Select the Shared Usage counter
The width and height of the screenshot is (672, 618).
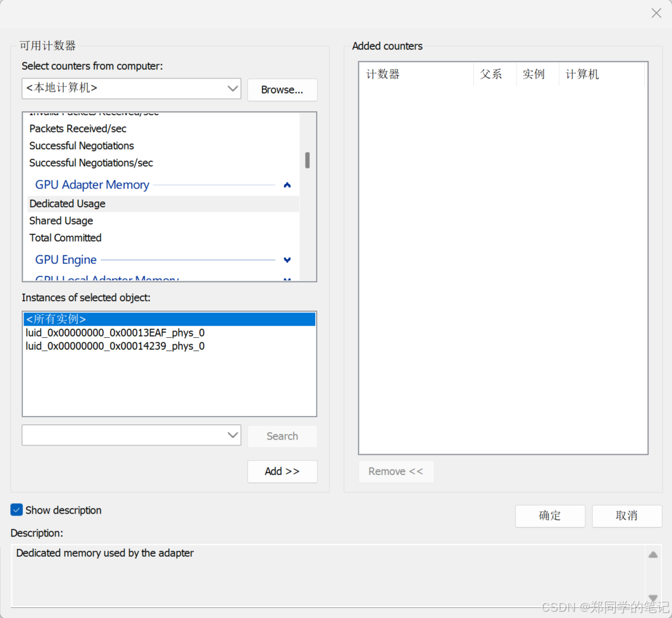point(61,221)
